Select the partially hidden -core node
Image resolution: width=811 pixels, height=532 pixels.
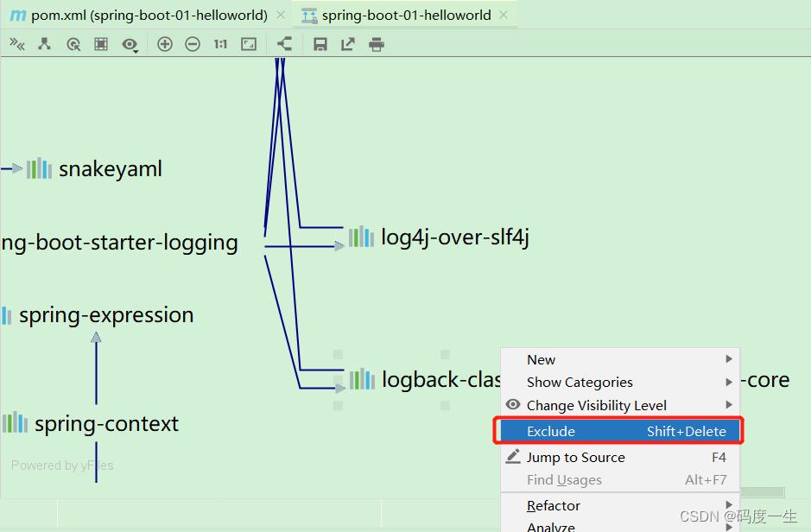765,380
